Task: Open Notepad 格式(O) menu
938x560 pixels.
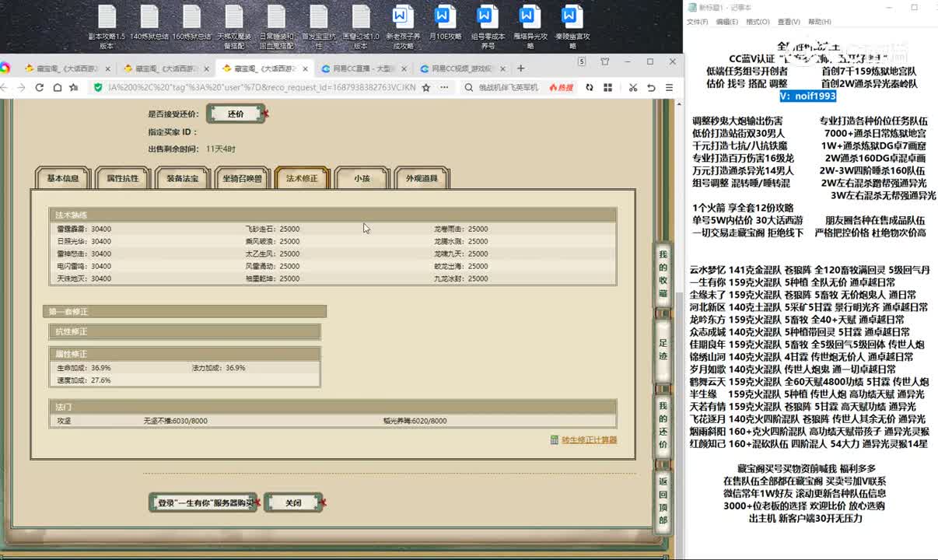Action: point(758,22)
